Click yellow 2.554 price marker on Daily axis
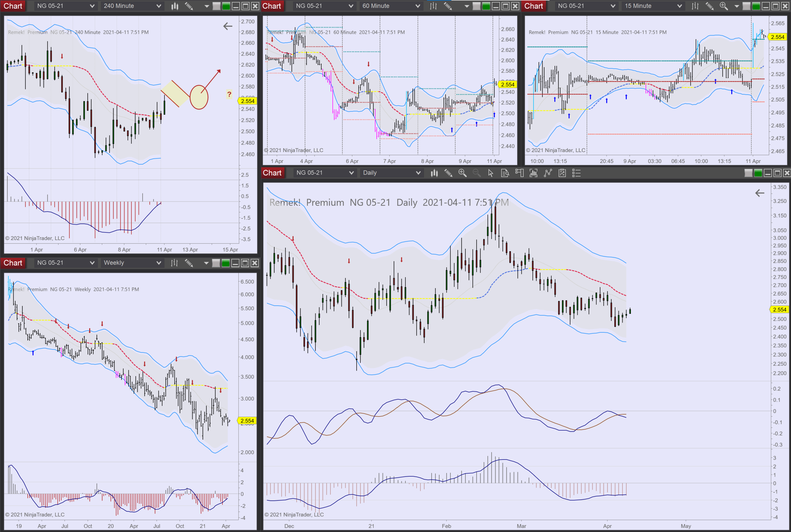791x532 pixels. point(780,310)
